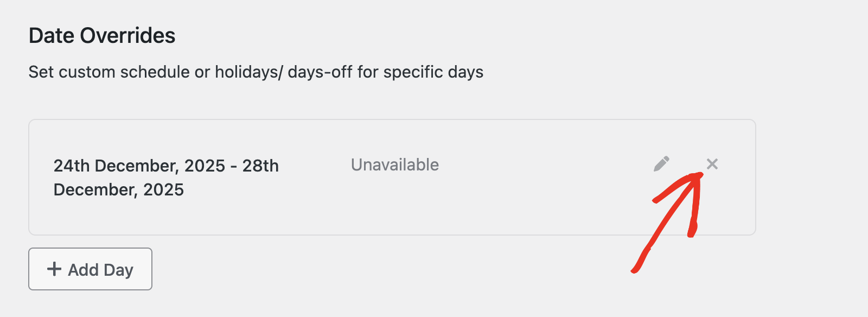Delete the December 24-28 unavailable entry

point(712,163)
